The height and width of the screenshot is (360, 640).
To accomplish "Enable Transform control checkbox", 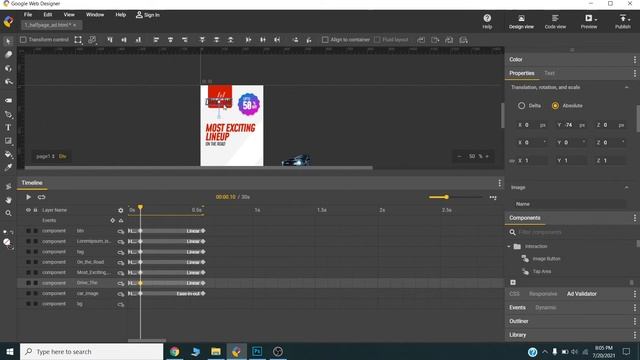I will (23, 40).
